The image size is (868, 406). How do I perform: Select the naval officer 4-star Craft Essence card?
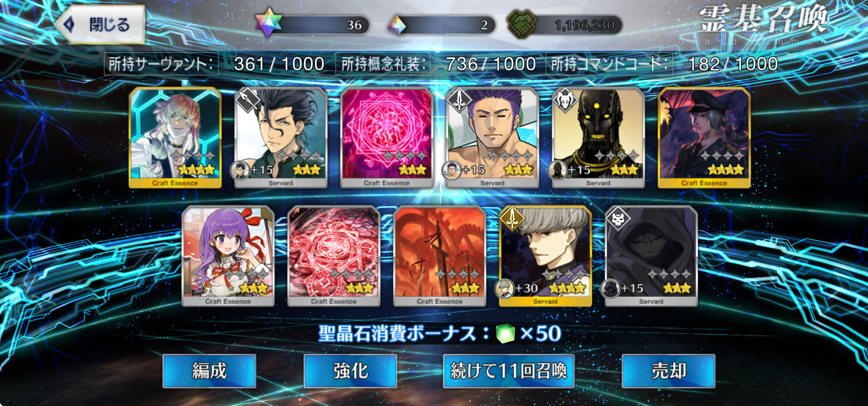(x=704, y=138)
